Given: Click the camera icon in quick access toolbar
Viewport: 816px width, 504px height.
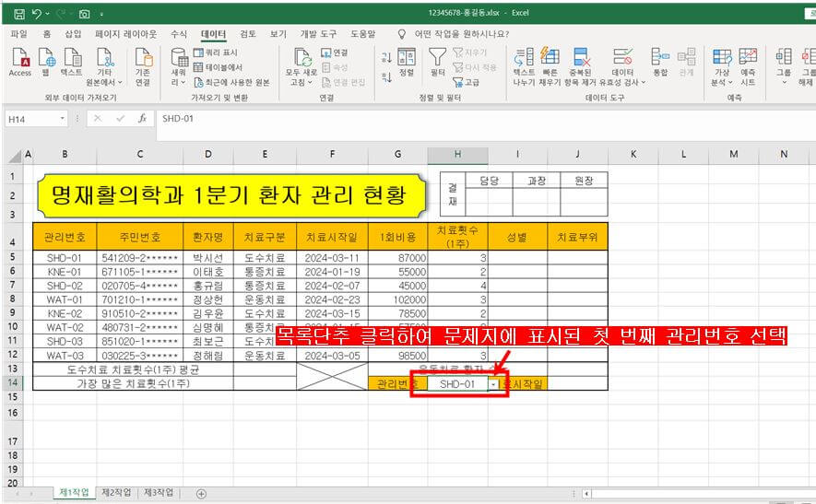Looking at the screenshot, I should (84, 14).
